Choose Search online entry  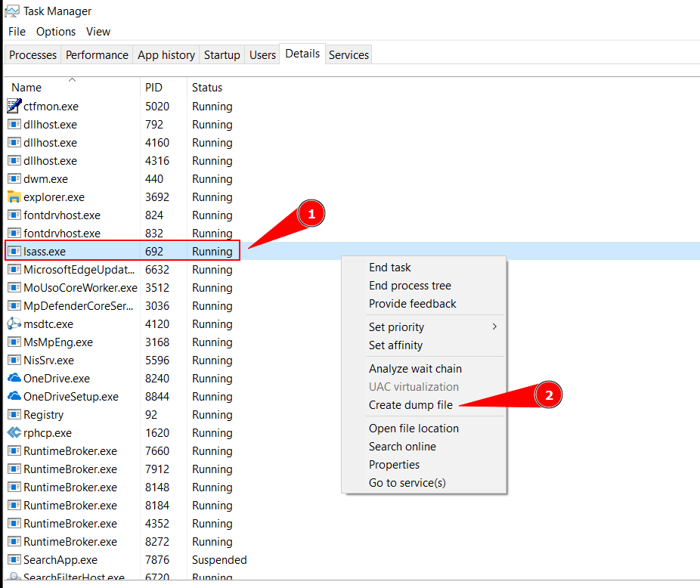pos(402,447)
